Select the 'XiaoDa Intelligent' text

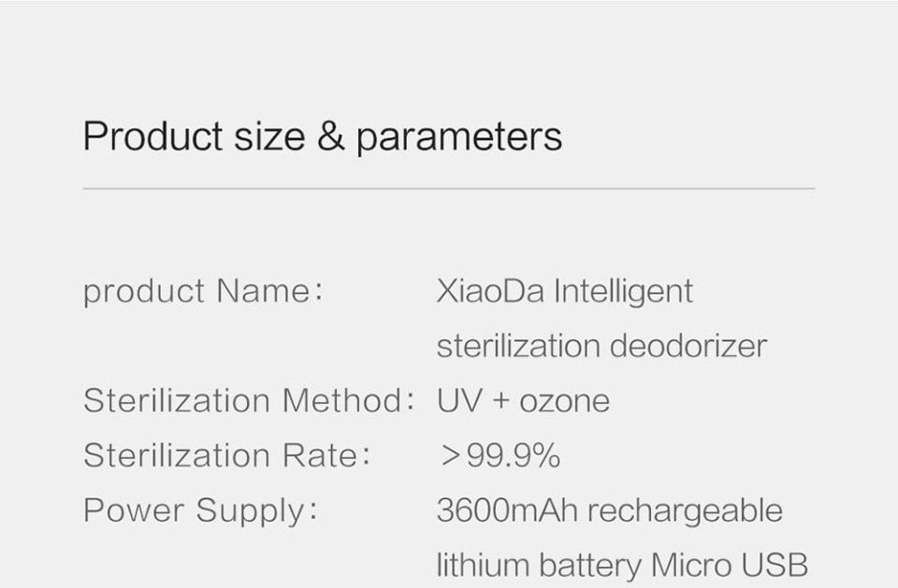tap(565, 292)
